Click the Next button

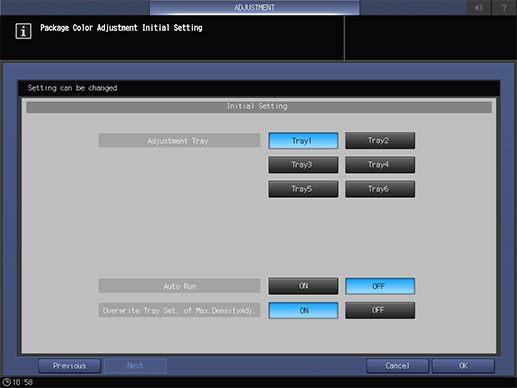tap(135, 366)
